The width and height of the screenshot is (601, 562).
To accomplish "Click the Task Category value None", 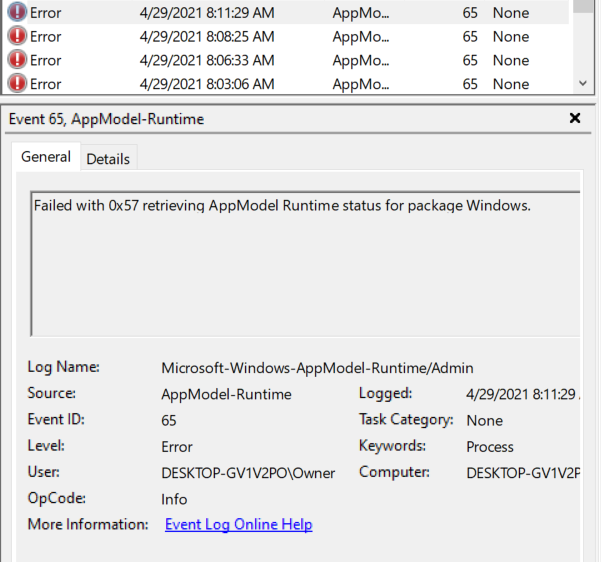I will point(484,421).
